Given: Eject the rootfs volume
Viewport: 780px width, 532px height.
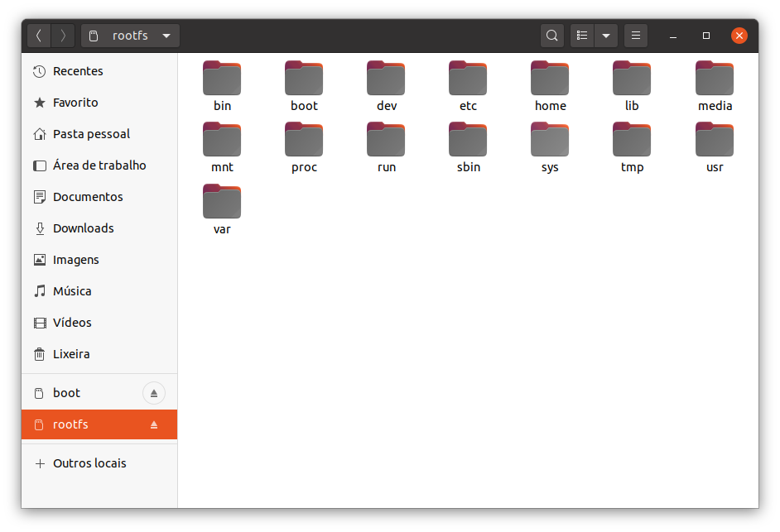Looking at the screenshot, I should (x=154, y=424).
